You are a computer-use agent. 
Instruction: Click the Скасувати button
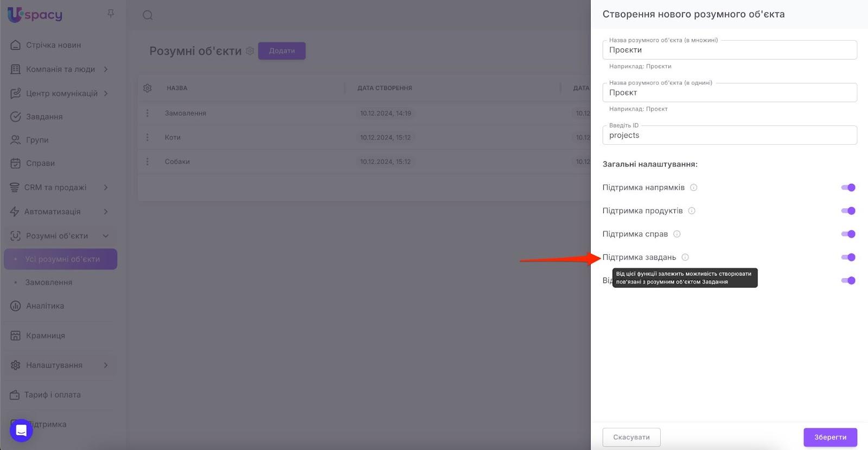(x=631, y=437)
